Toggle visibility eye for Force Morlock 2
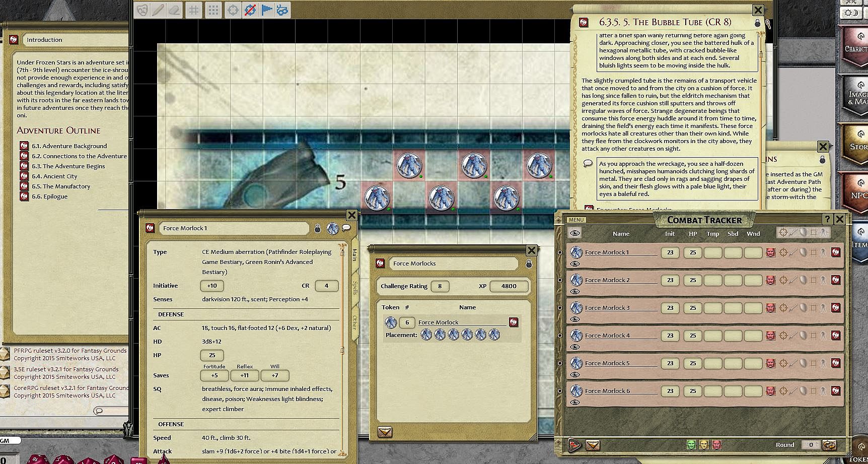Viewport: 868px width, 464px height. click(x=575, y=292)
